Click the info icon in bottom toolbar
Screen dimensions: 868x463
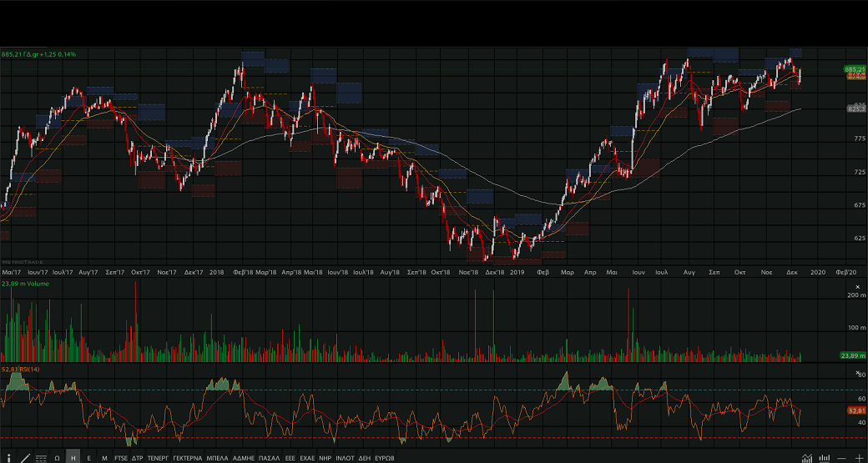pos(8,458)
